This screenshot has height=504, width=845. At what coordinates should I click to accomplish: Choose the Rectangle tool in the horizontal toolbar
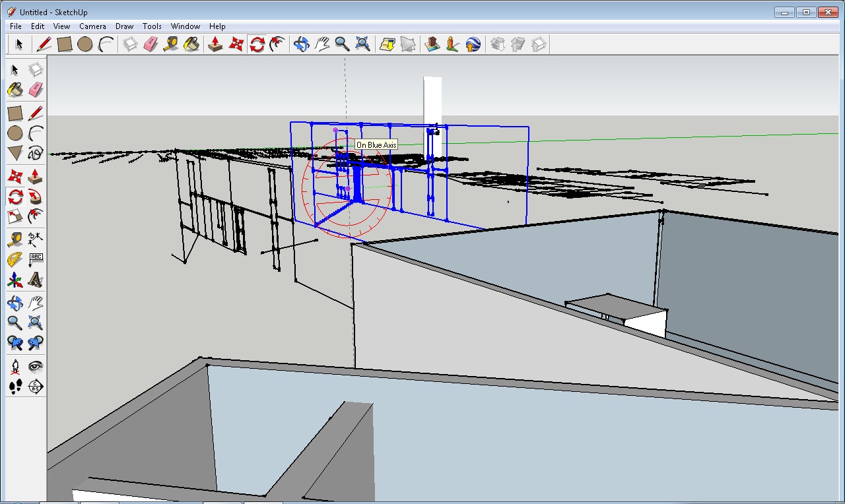coord(65,44)
